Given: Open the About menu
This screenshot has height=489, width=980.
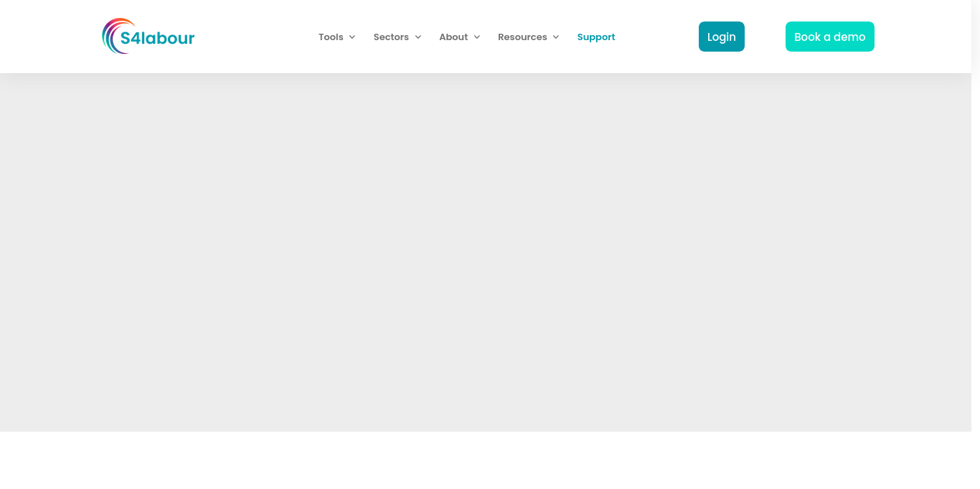Looking at the screenshot, I should coord(453,37).
